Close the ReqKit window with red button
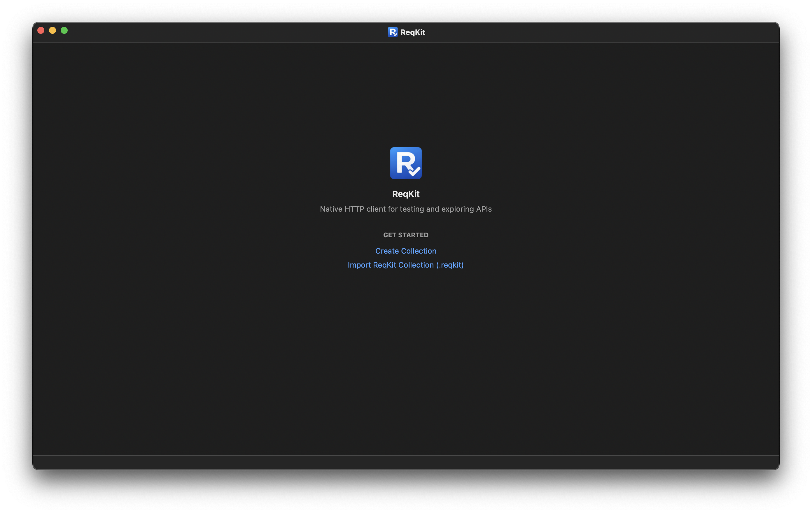The image size is (812, 513). 41,30
